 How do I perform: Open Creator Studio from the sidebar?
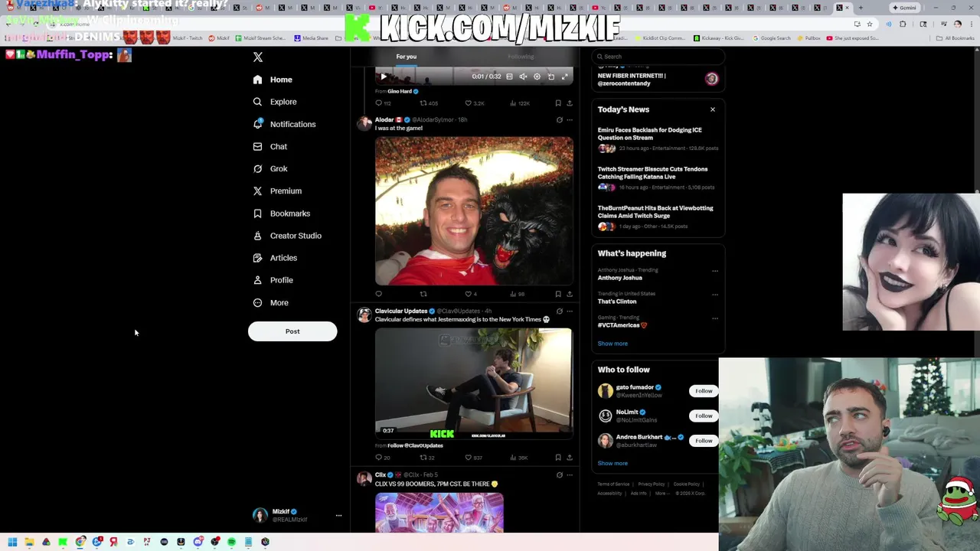point(287,236)
